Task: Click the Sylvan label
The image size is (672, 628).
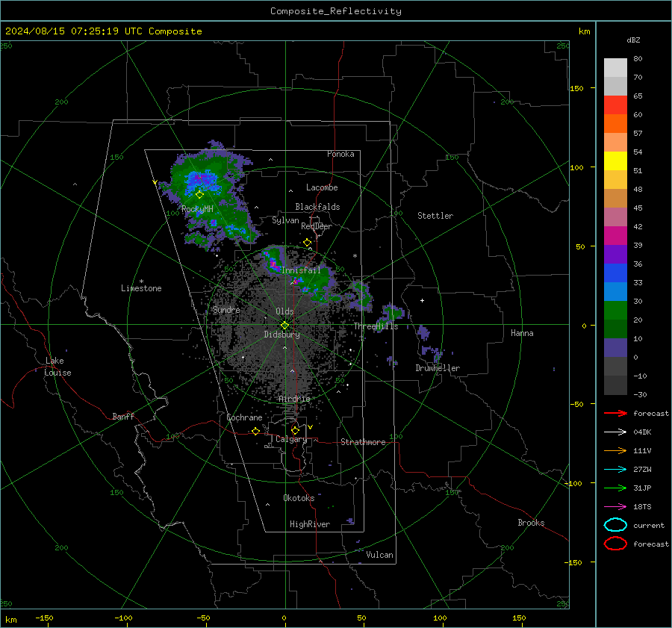Action: click(x=285, y=220)
